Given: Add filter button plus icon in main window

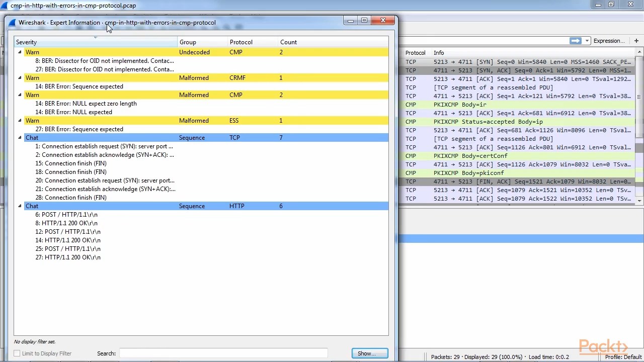Looking at the screenshot, I should click(x=636, y=41).
